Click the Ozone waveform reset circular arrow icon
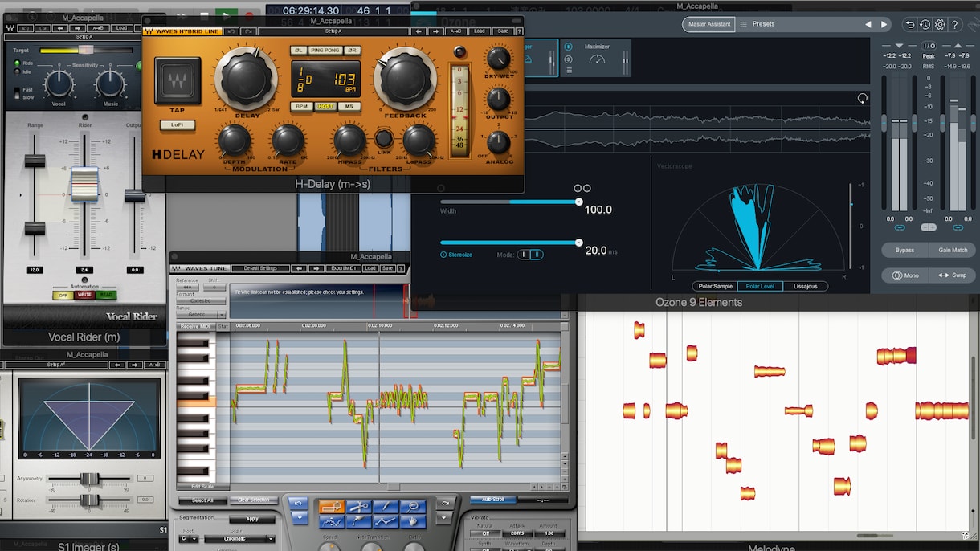This screenshot has width=980, height=551. click(x=862, y=98)
